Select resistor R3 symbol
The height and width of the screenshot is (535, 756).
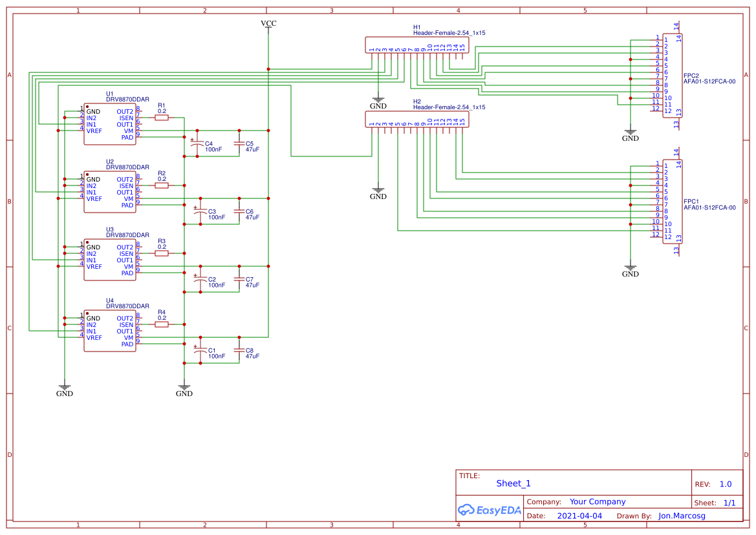162,254
